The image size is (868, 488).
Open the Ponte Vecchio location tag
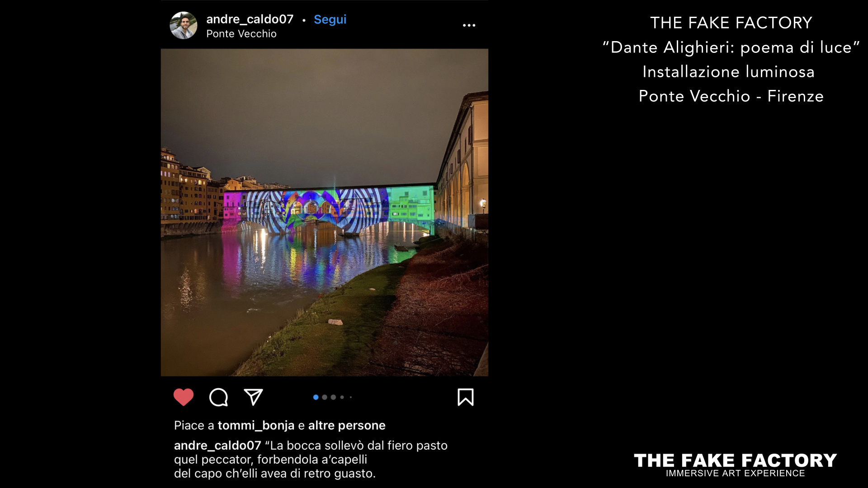[241, 34]
